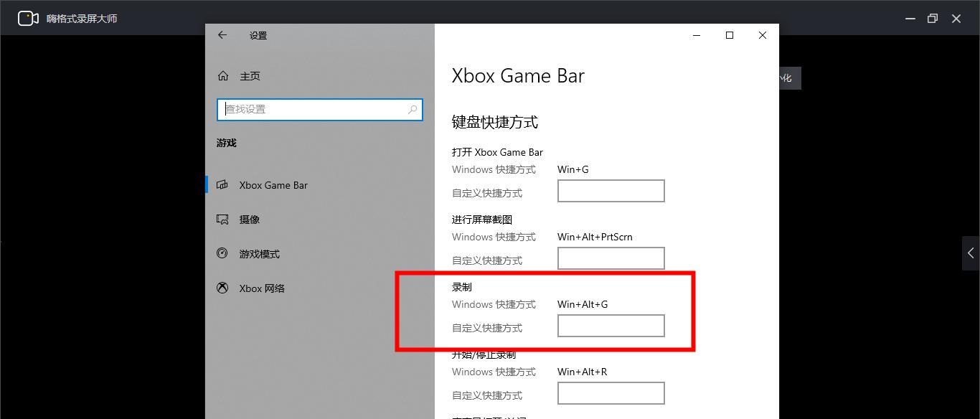Open 游戏模式 settings page

point(320,254)
